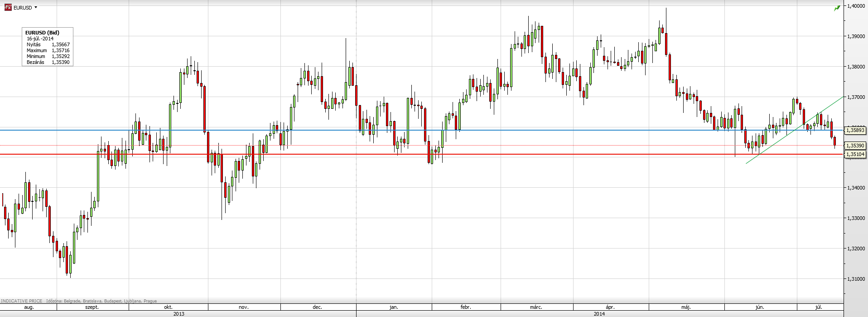Click the date '16-júl.-2014' in info box
Screen dimensions: 868x317
[x=40, y=39]
